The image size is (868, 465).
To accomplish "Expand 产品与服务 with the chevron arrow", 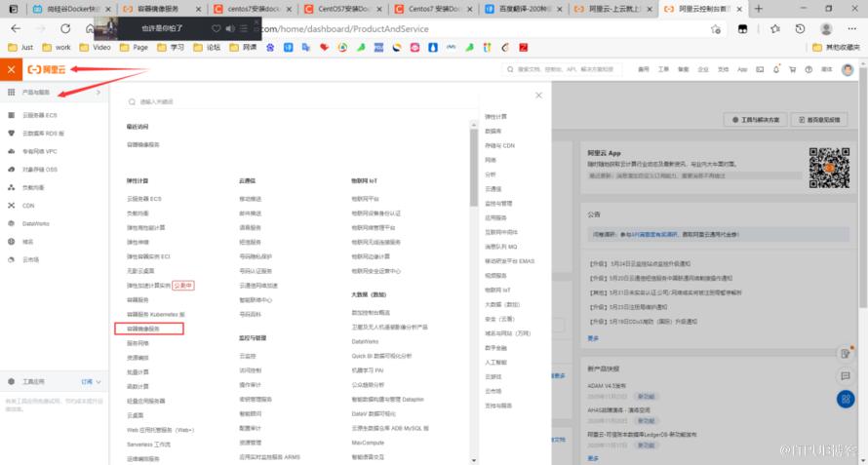I will [99, 93].
